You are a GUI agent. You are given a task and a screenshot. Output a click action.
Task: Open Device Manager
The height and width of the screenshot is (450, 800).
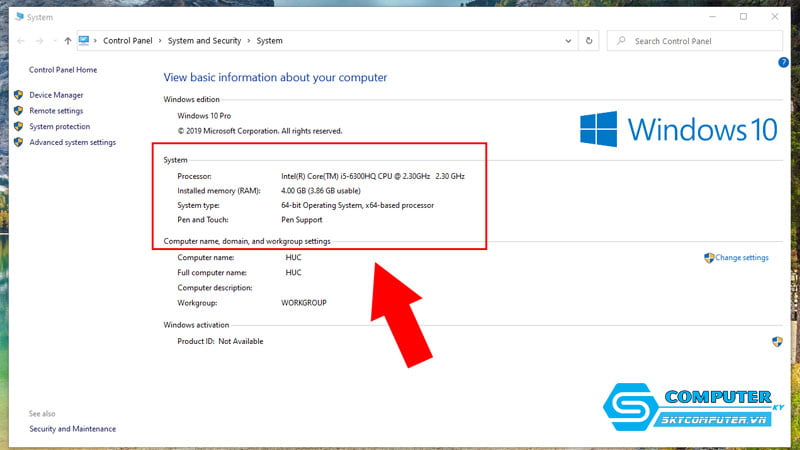(x=56, y=95)
